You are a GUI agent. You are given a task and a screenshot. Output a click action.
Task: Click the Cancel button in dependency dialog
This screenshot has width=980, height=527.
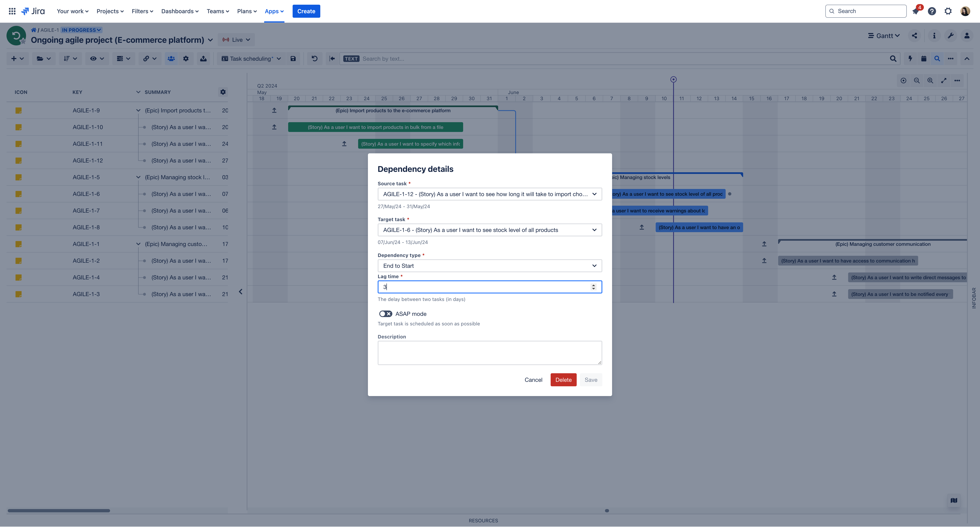(x=533, y=379)
